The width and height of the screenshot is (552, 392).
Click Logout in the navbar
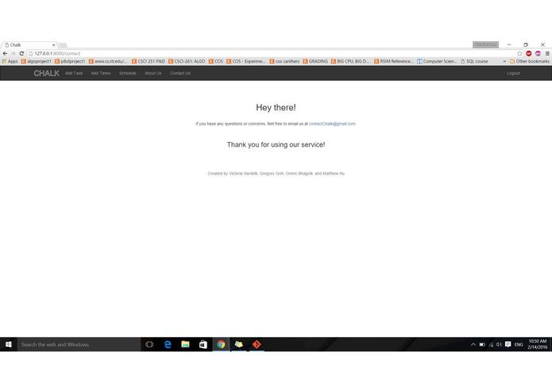[x=513, y=73]
